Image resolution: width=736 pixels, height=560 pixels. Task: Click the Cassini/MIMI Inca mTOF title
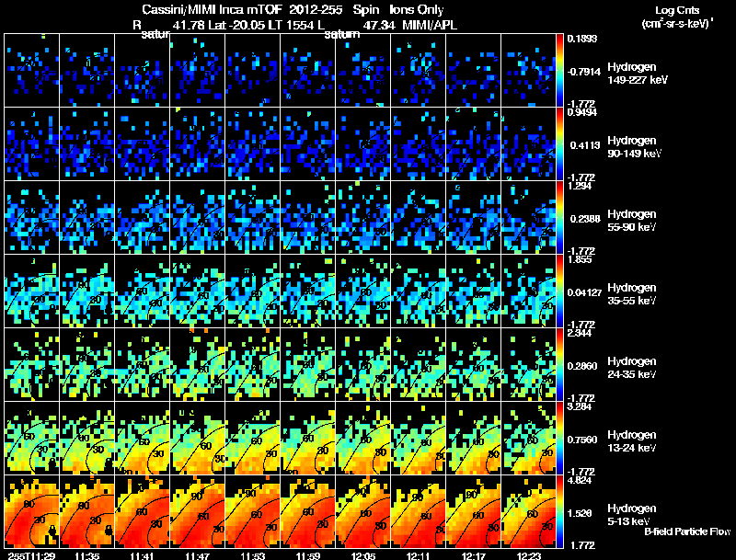coord(212,10)
